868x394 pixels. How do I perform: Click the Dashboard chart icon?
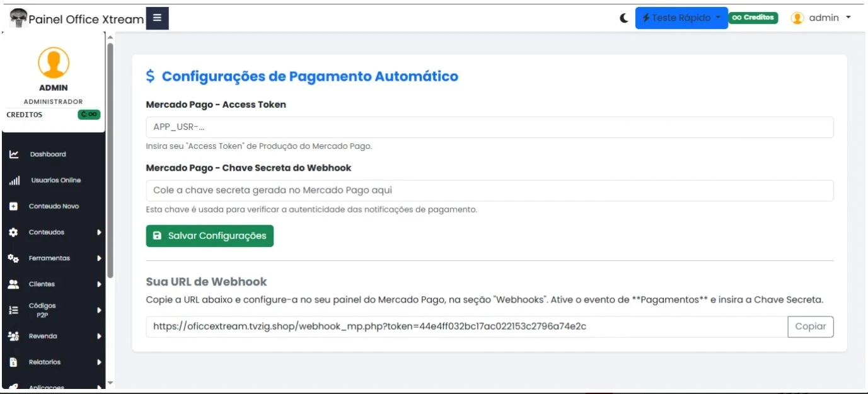pyautogui.click(x=14, y=154)
